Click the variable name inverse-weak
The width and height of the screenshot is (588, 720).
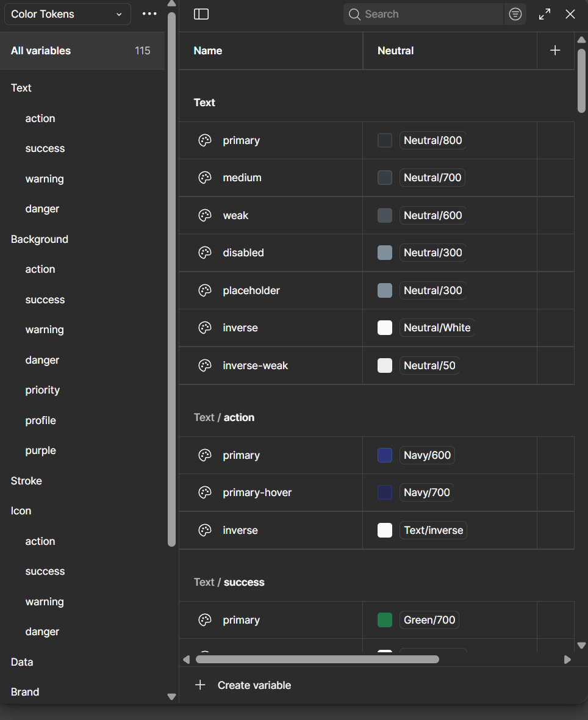pos(256,365)
